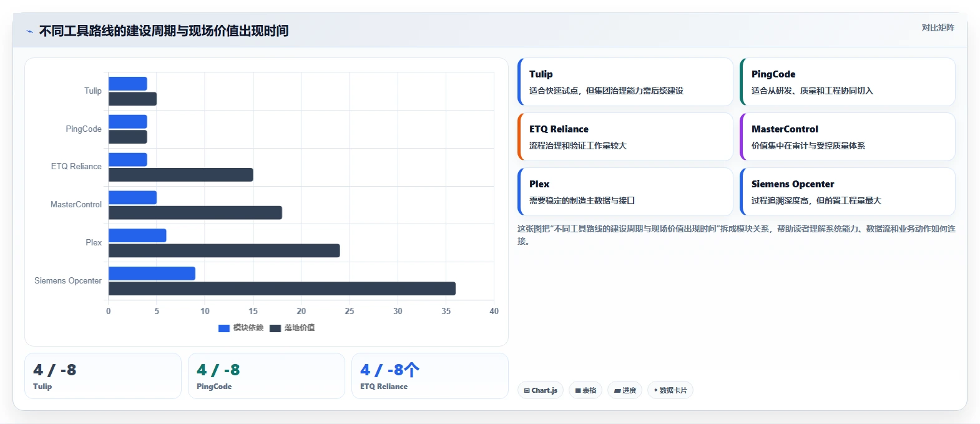Open the ETQ Reliance description card
This screenshot has height=424, width=980.
625,137
